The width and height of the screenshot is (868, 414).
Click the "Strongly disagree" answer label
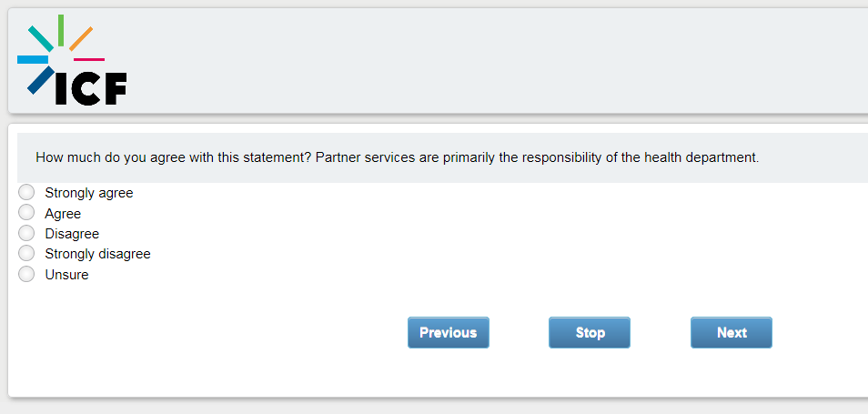point(97,254)
